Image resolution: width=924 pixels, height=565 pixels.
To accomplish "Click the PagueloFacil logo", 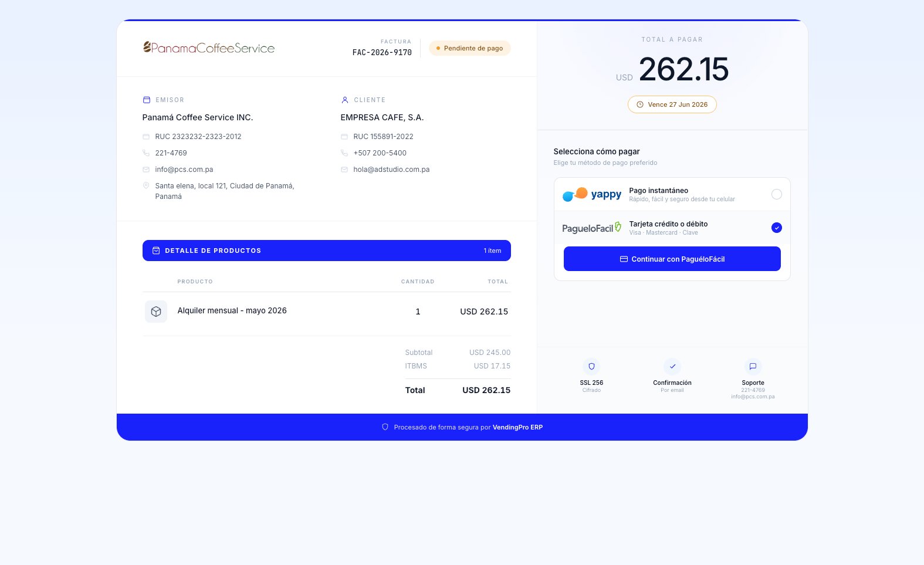I will 592,228.
